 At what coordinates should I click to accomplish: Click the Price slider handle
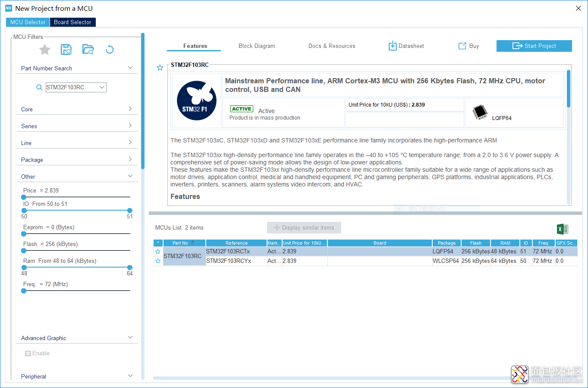[24, 197]
